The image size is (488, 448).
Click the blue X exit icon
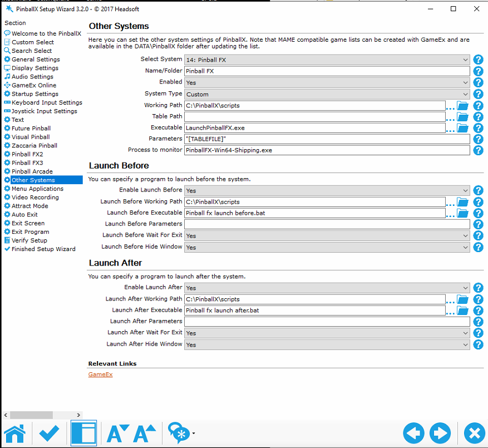474,433
